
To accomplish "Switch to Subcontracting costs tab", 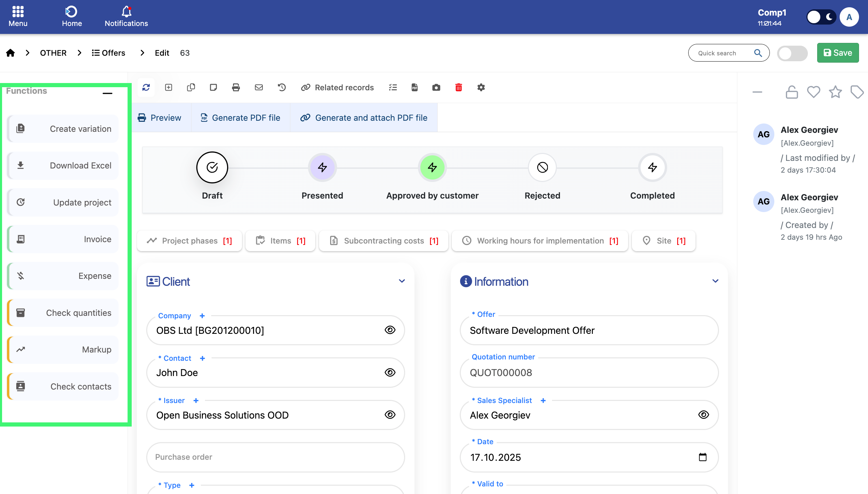I will pos(384,241).
